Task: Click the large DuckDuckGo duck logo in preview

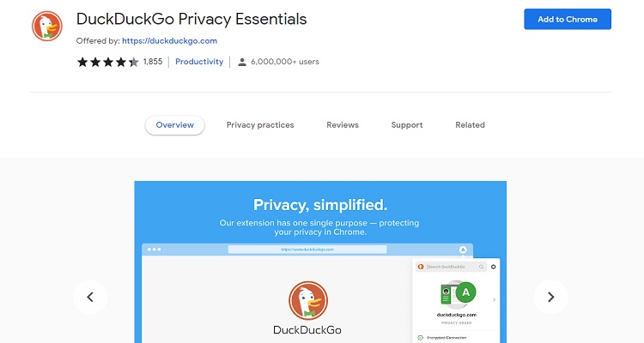Action: coord(308,301)
